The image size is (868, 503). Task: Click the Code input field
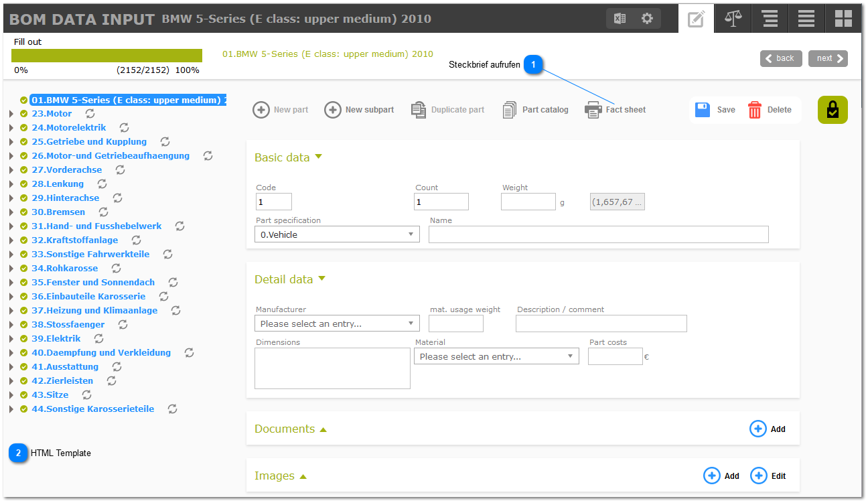point(274,202)
